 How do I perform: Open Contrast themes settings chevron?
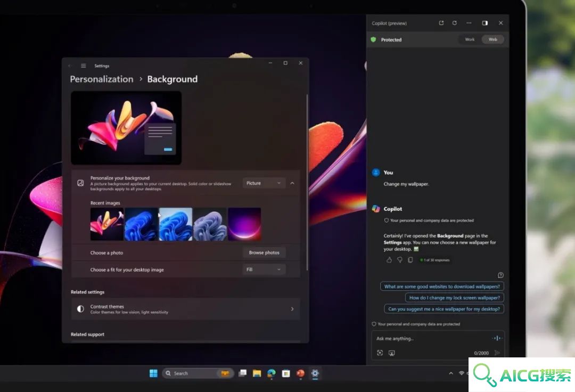pos(292,309)
